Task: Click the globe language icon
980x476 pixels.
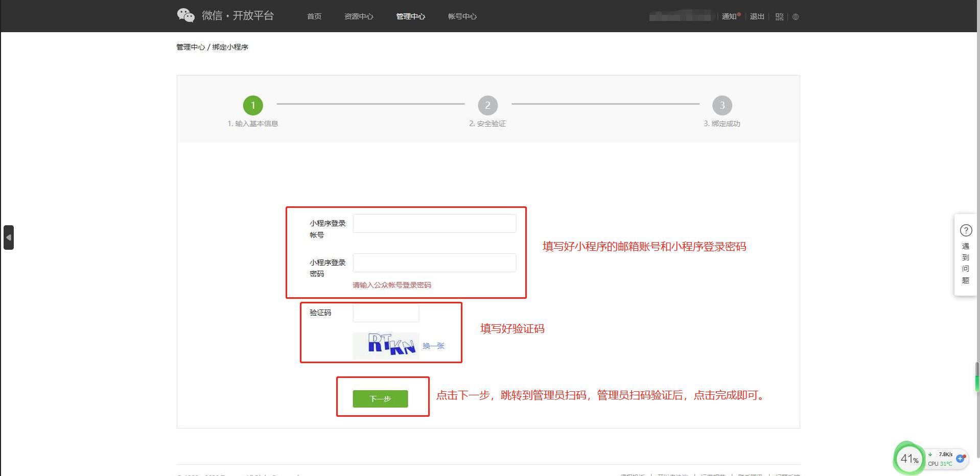Action: pos(795,17)
